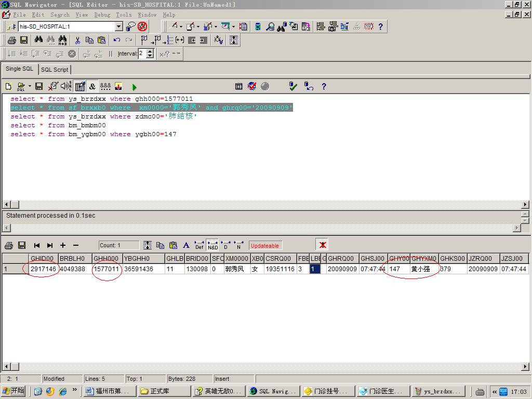This screenshot has width=532, height=399.
Task: Click the triple ampersand substitution icon
Action: pyautogui.click(x=105, y=87)
